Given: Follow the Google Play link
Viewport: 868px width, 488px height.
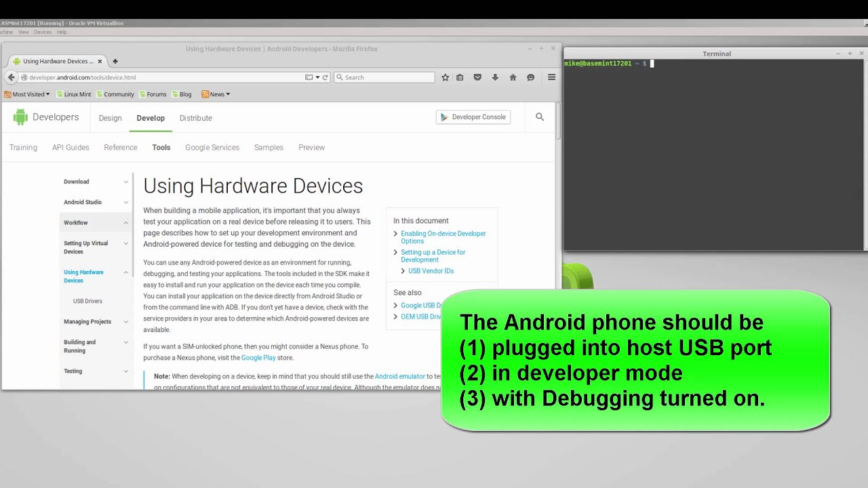Looking at the screenshot, I should 258,357.
